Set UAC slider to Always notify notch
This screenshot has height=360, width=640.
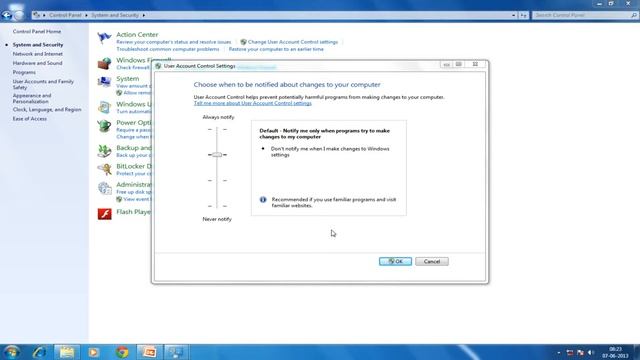(x=217, y=129)
